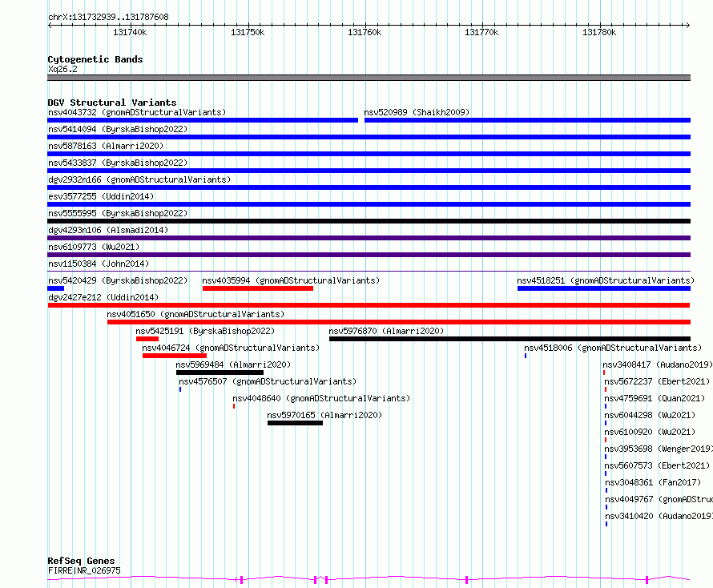Click the black bar of nsv5555995
The width and height of the screenshot is (713, 588).
(x=369, y=221)
